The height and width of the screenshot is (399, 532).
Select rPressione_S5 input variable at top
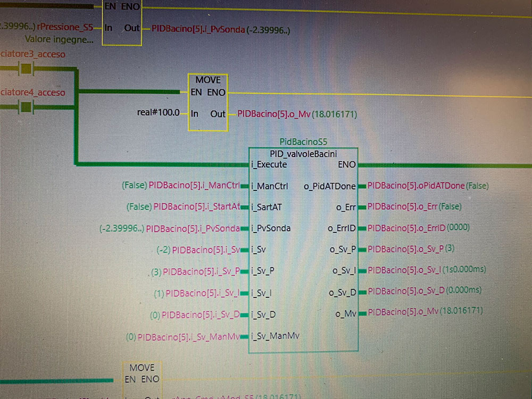[65, 27]
